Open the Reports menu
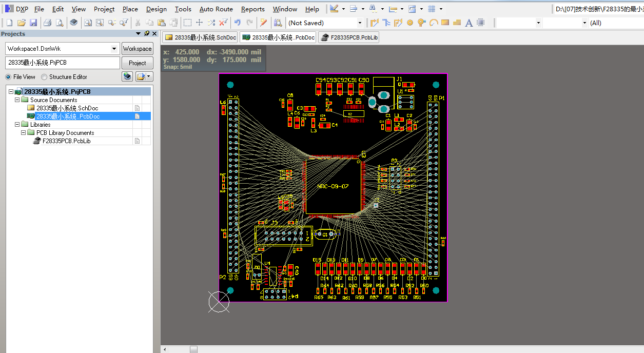The height and width of the screenshot is (353, 644). coord(253,9)
